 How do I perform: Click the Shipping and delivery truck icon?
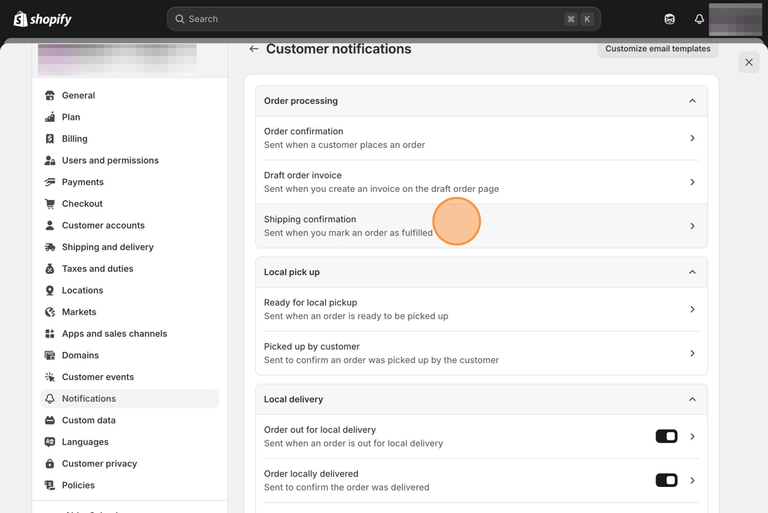[x=50, y=247]
